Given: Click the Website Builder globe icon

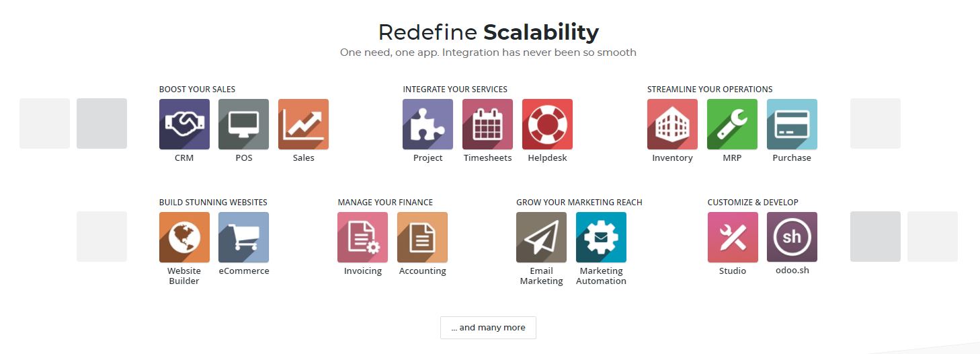Looking at the screenshot, I should pyautogui.click(x=184, y=237).
